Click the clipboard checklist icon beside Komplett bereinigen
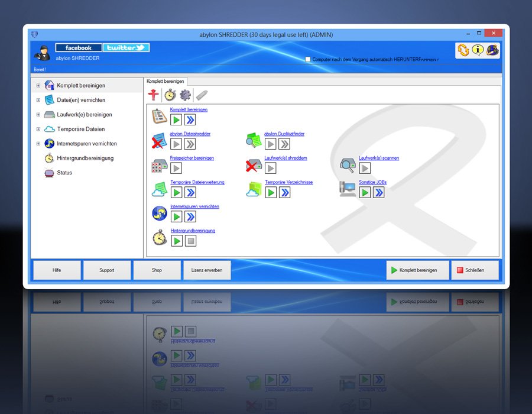This screenshot has width=532, height=414. point(159,116)
